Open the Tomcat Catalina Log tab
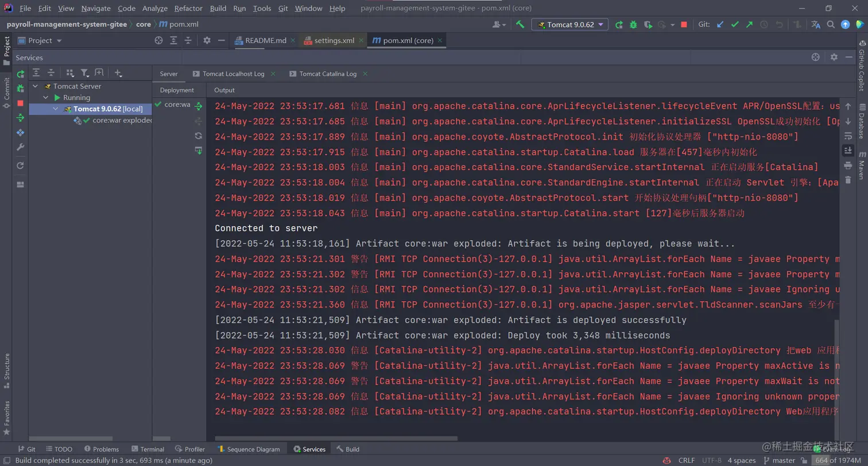This screenshot has height=466, width=868. (328, 74)
